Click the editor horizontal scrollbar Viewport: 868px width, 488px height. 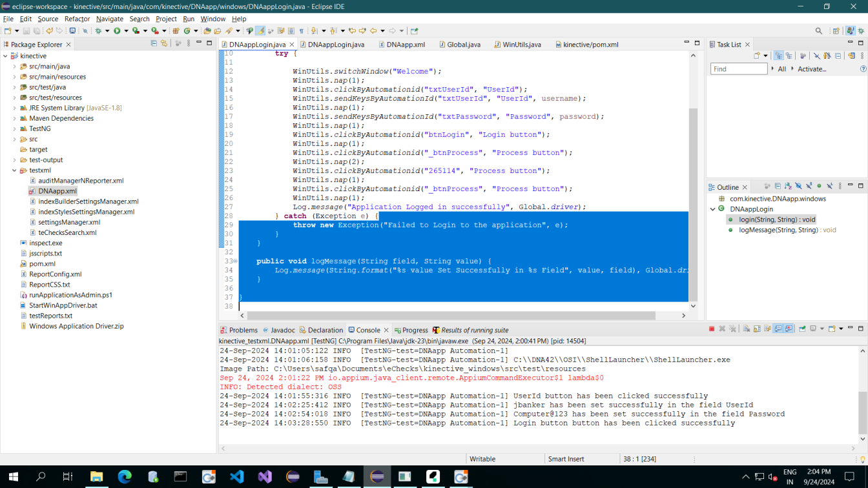[x=452, y=316]
